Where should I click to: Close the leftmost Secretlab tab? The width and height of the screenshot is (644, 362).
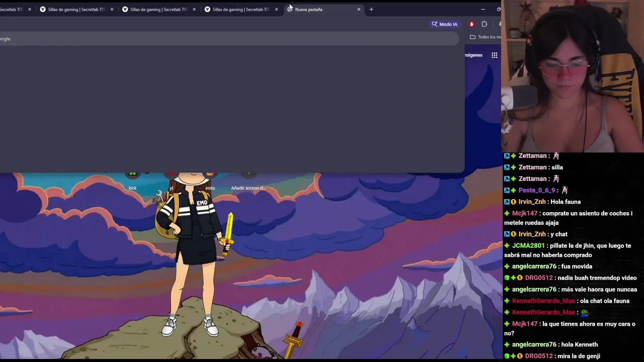(x=29, y=9)
